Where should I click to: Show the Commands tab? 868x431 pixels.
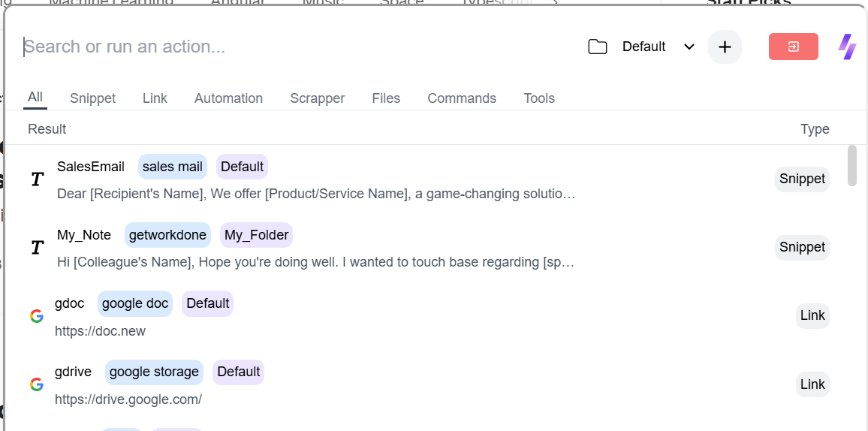[462, 98]
